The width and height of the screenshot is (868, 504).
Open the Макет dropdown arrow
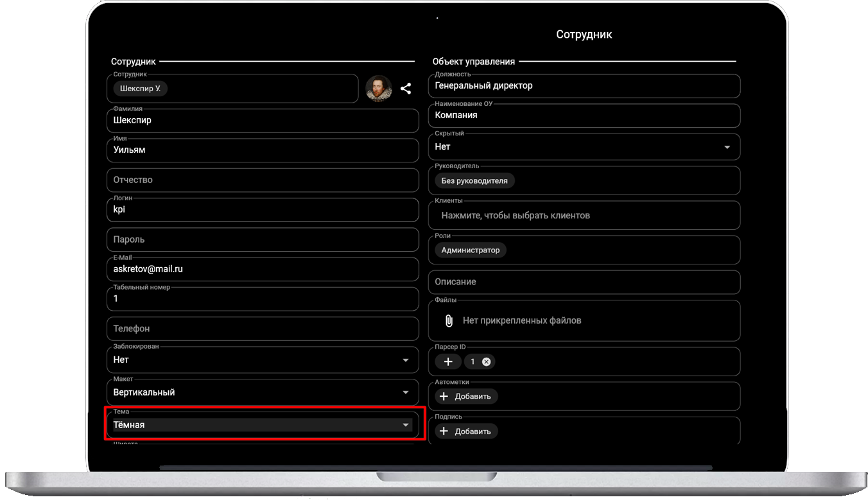405,392
